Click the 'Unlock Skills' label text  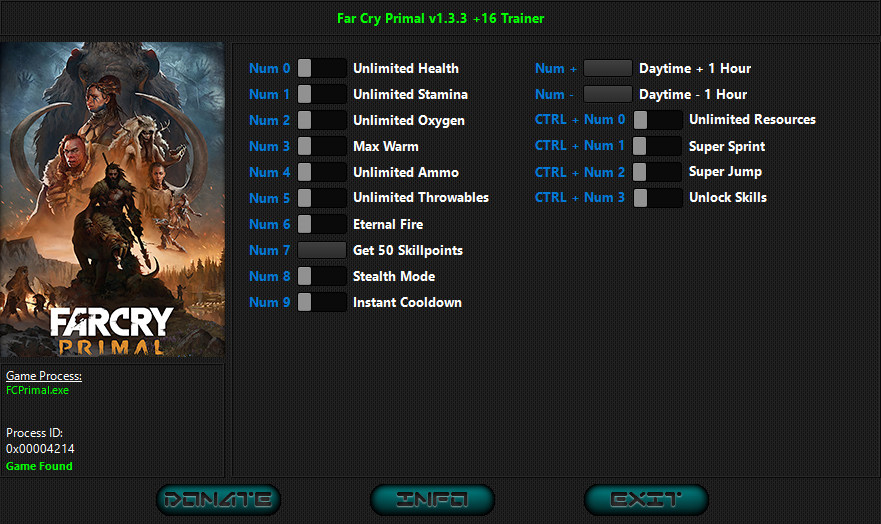(x=728, y=198)
